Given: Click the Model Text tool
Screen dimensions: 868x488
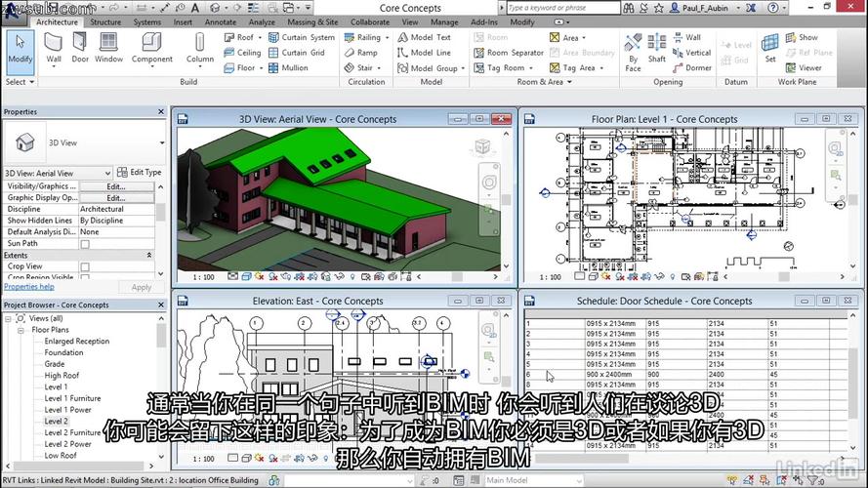Looking at the screenshot, I should tap(425, 38).
